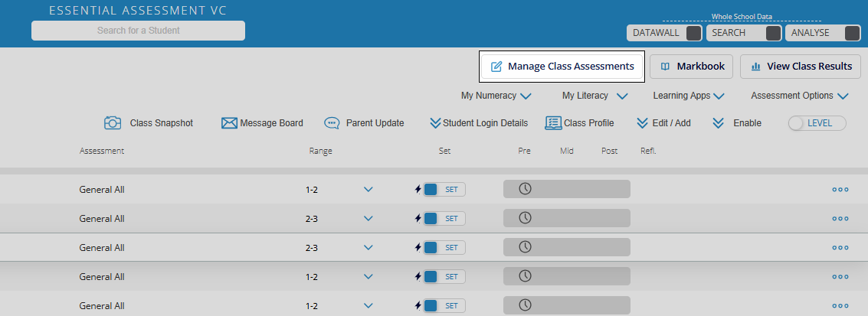
Task: Open the Message Board envelope icon
Action: (229, 123)
